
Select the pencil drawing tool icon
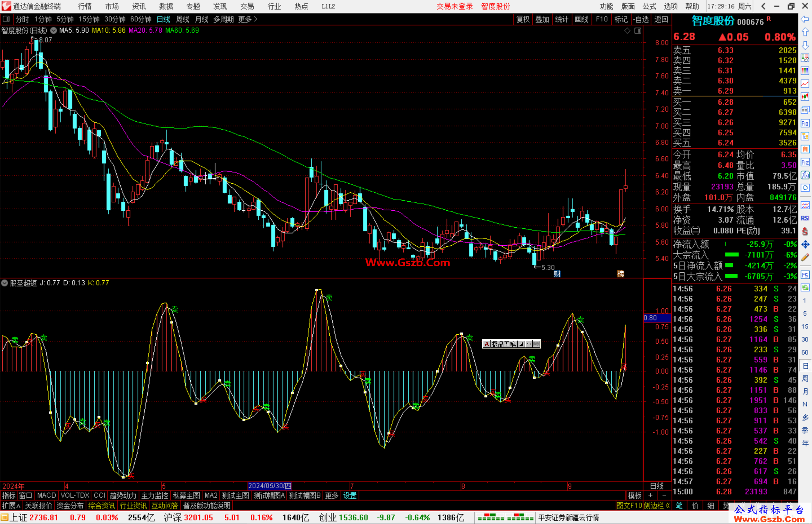pyautogui.click(x=805, y=257)
